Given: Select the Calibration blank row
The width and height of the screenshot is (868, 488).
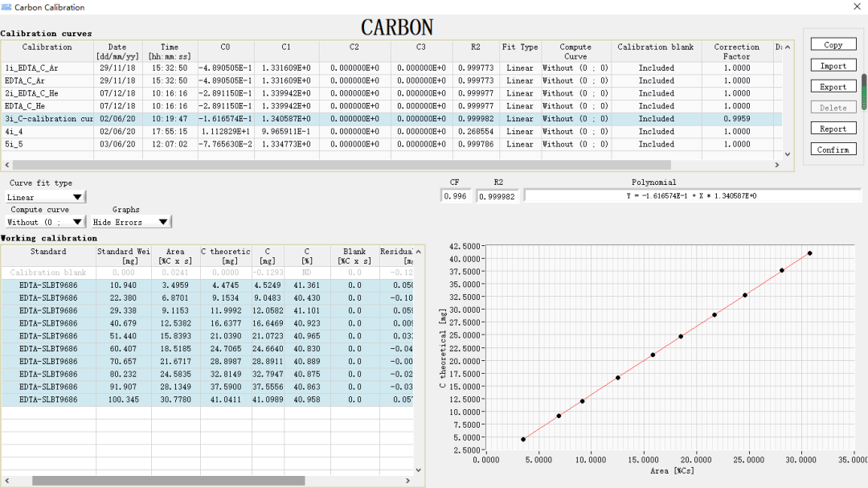Looking at the screenshot, I should click(48, 273).
